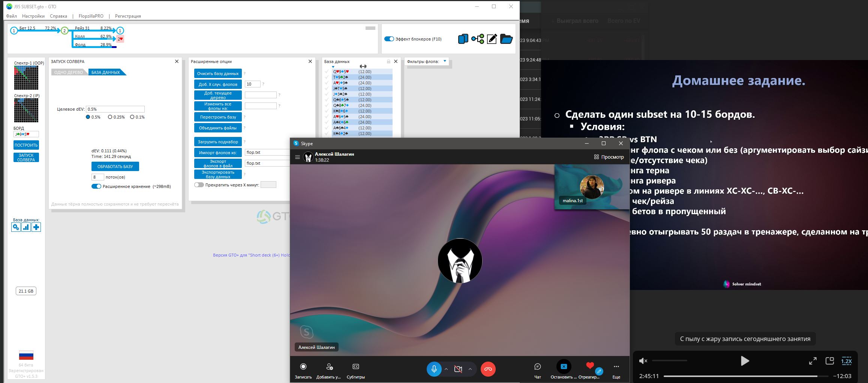Open database settings gear icon
The image size is (868, 383).
tap(16, 227)
